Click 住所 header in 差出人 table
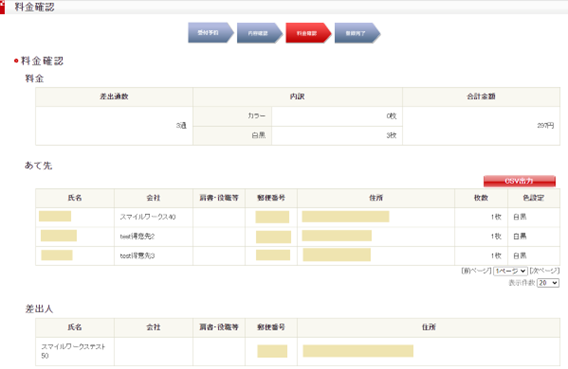The height and width of the screenshot is (369, 568). point(429,327)
